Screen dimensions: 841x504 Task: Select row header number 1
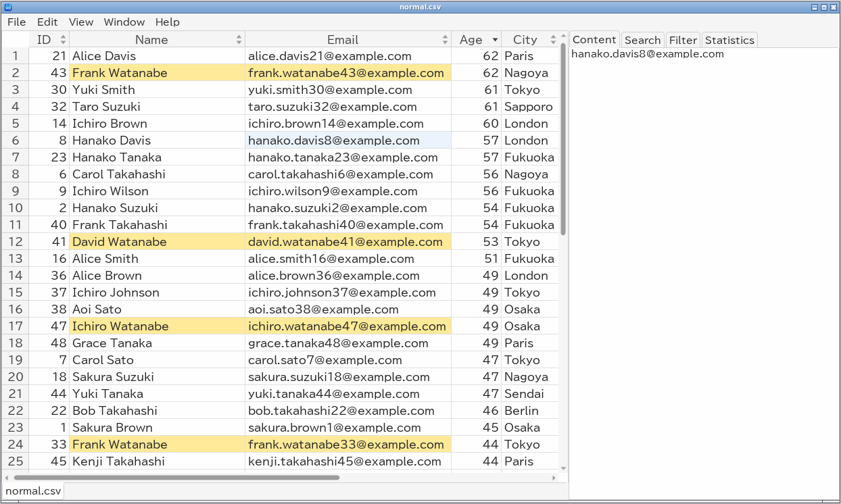(15, 56)
